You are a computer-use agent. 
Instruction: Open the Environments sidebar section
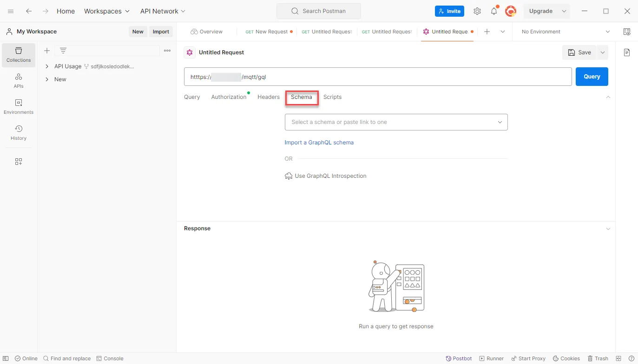coord(19,107)
